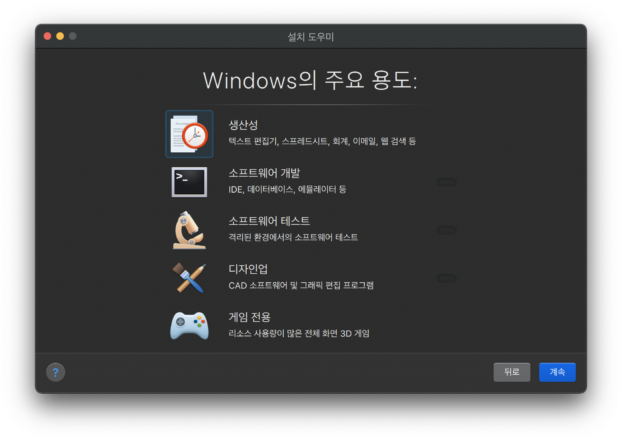Click the 생산성 option title
This screenshot has height=440, width=622.
pos(243,125)
